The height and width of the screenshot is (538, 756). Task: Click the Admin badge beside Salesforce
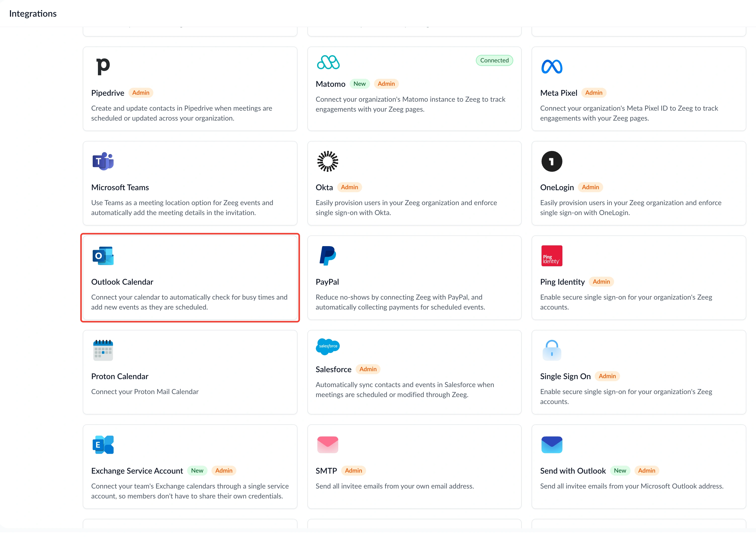click(368, 369)
